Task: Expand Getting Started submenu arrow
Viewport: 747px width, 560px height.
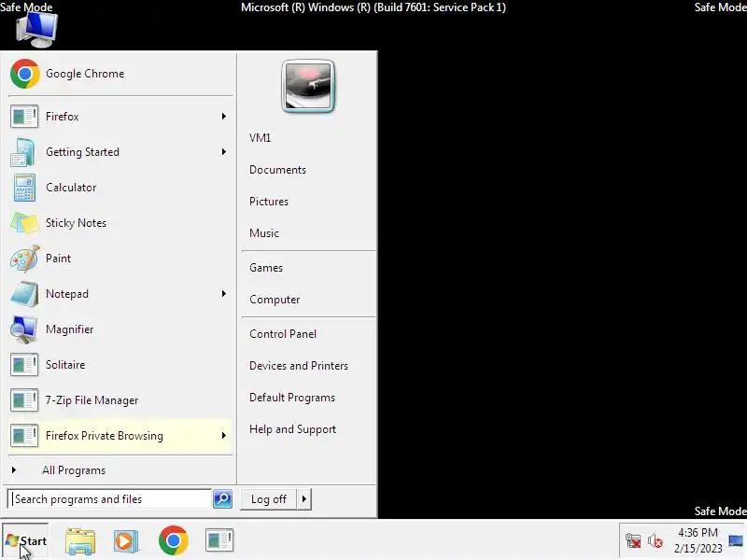Action: point(224,152)
